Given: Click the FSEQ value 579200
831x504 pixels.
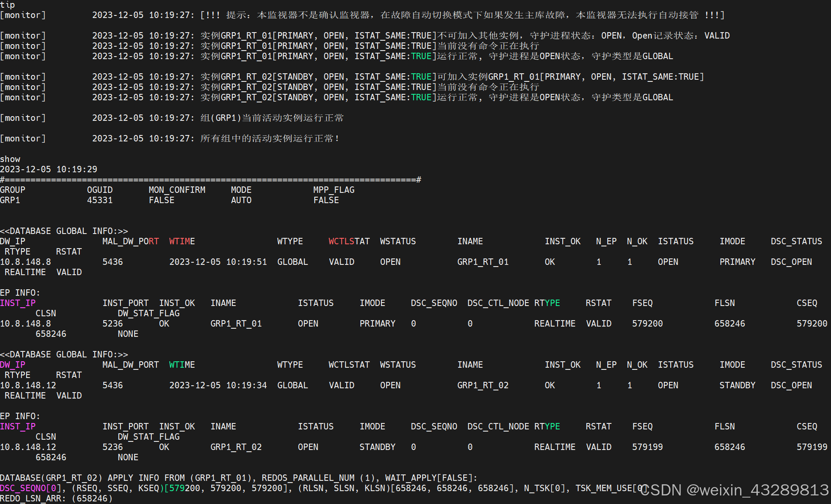Looking at the screenshot, I should tap(648, 324).
